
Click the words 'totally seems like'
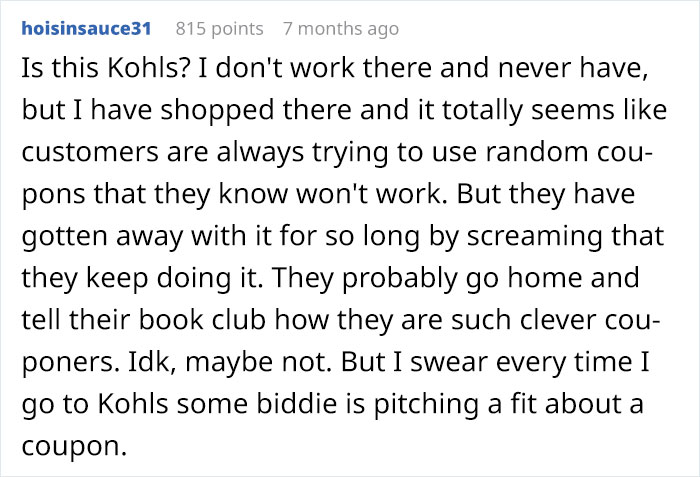[x=554, y=110]
